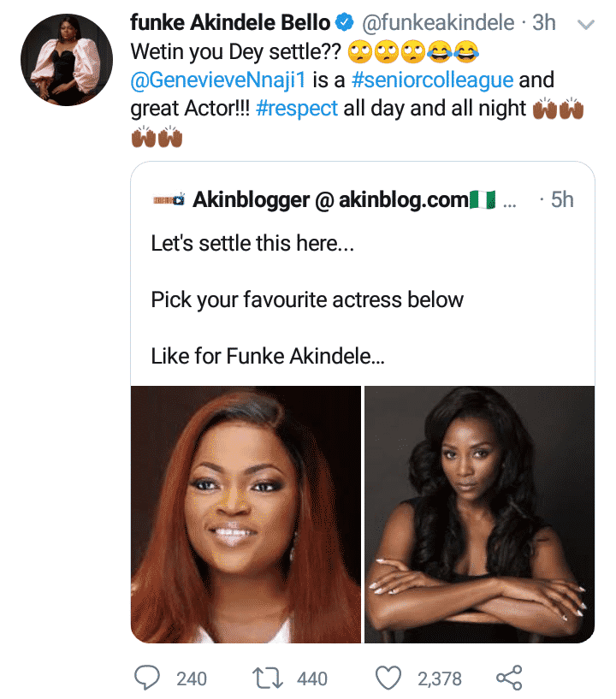Click the funke Akindele Bello display name
The height and width of the screenshot is (699, 616).
230,23
